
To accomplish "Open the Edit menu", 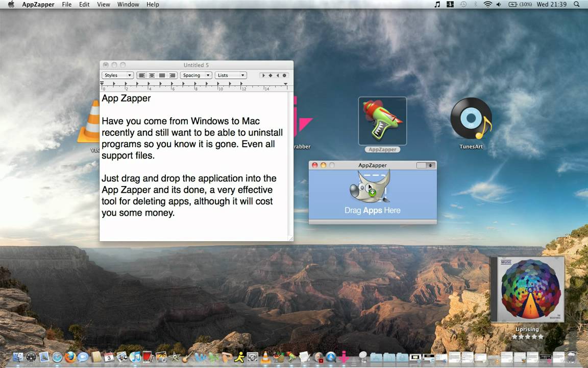I will [x=84, y=5].
